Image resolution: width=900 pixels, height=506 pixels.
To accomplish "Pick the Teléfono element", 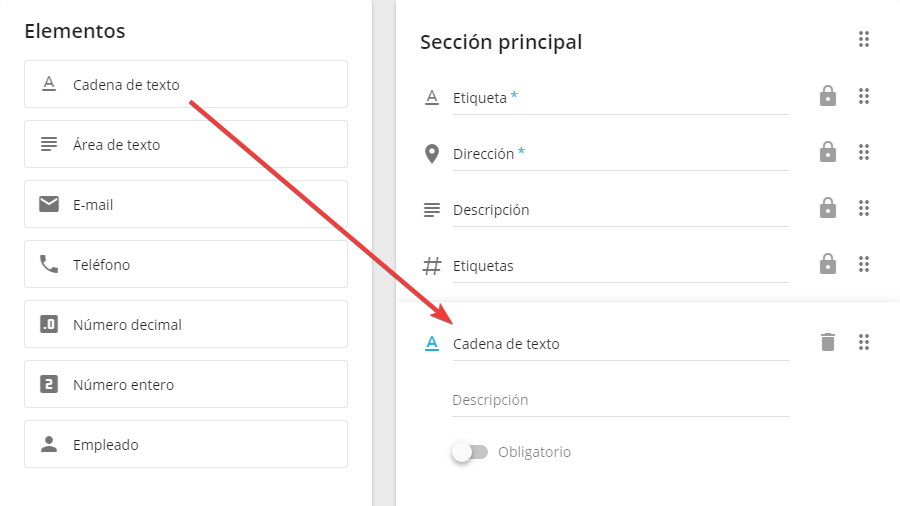I will click(186, 264).
